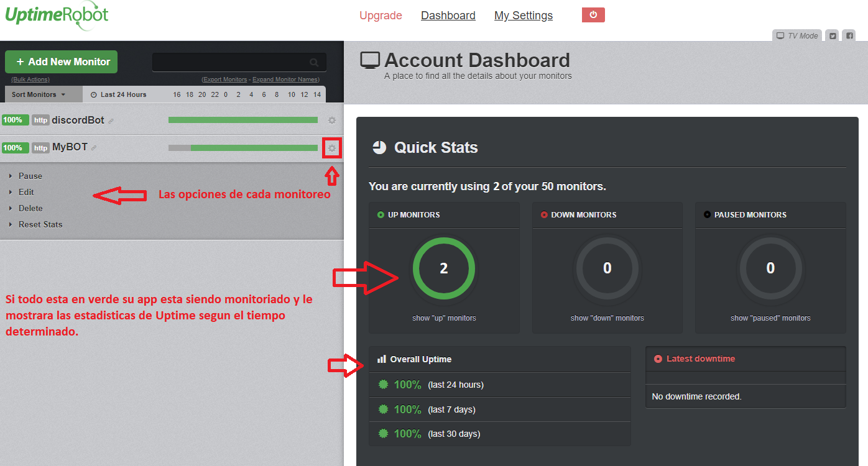
Task: Click the green badge beside 100% last 7 days
Action: click(x=384, y=409)
